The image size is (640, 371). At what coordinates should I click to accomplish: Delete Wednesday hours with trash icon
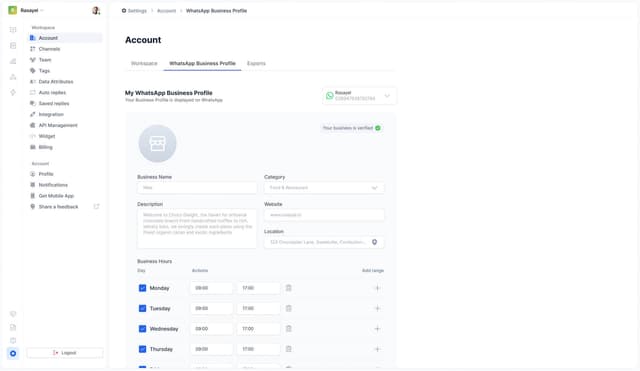289,329
